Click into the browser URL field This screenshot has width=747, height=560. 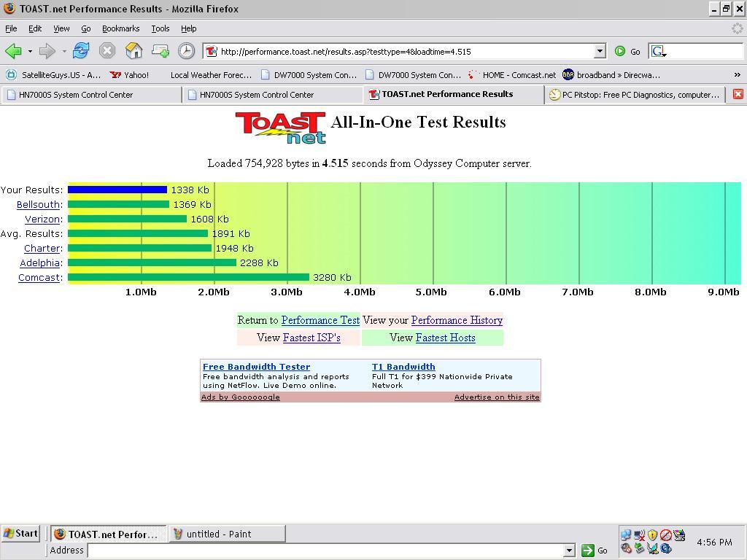pyautogui.click(x=405, y=52)
